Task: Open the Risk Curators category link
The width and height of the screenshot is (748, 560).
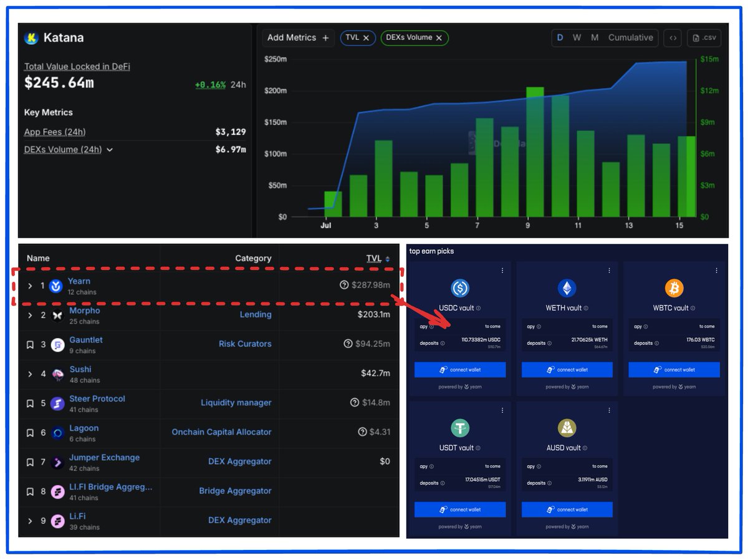Action: pyautogui.click(x=245, y=344)
